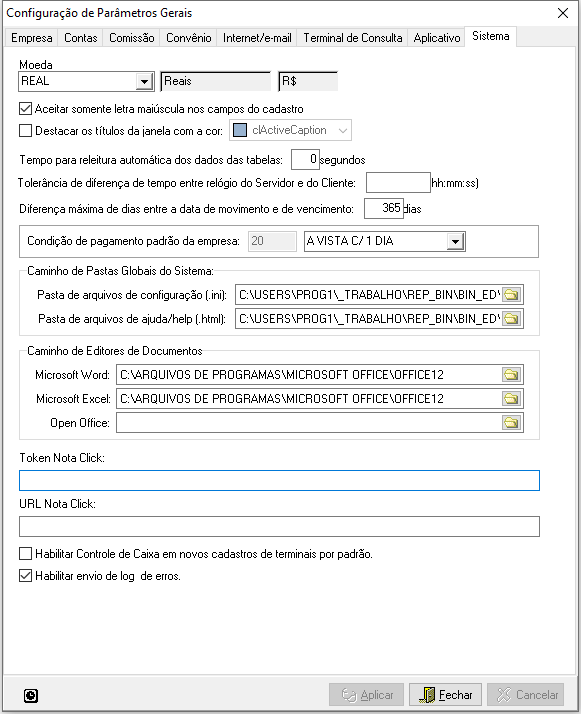581x714 pixels.
Task: Click the 'R$' currency symbol field
Action: [x=308, y=82]
